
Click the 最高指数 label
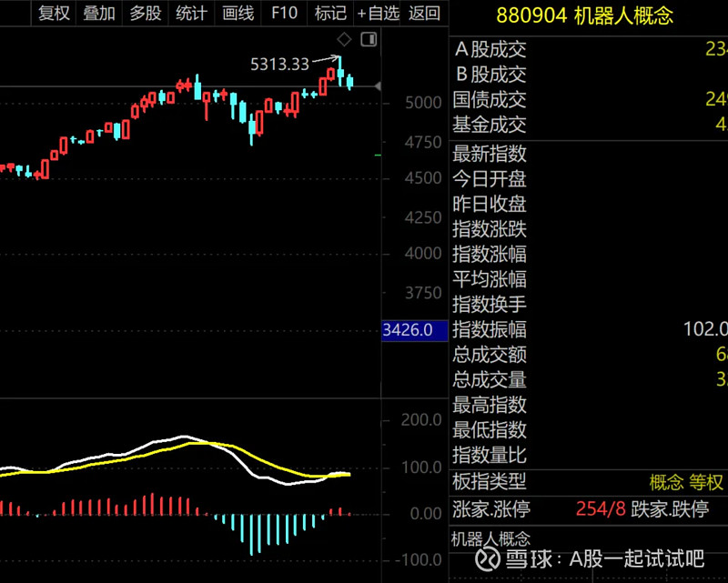[490, 405]
